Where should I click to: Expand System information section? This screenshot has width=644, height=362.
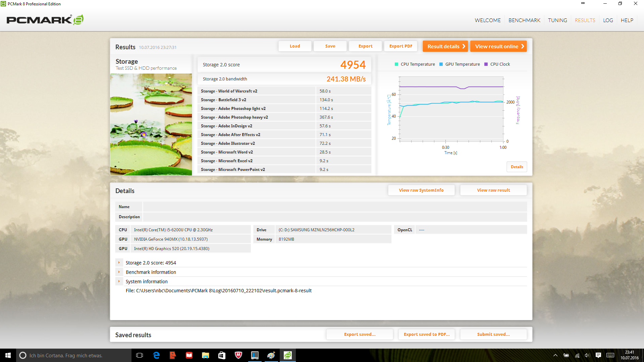coord(119,282)
